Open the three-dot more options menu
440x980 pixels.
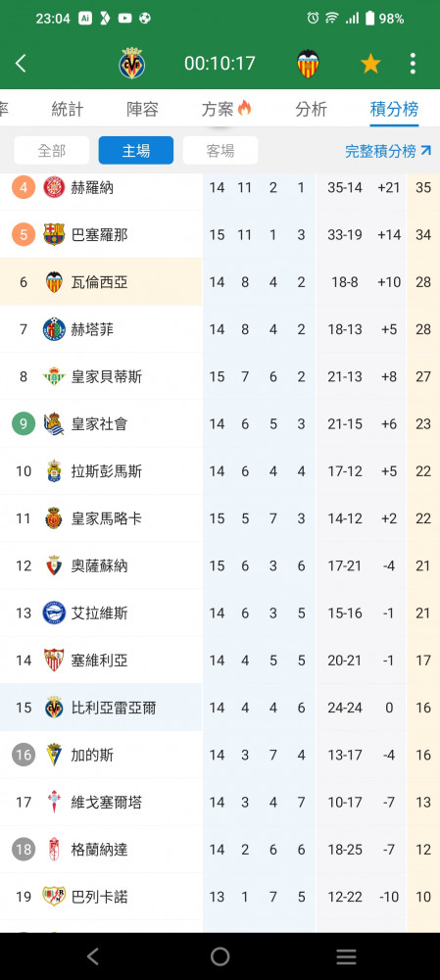[413, 63]
